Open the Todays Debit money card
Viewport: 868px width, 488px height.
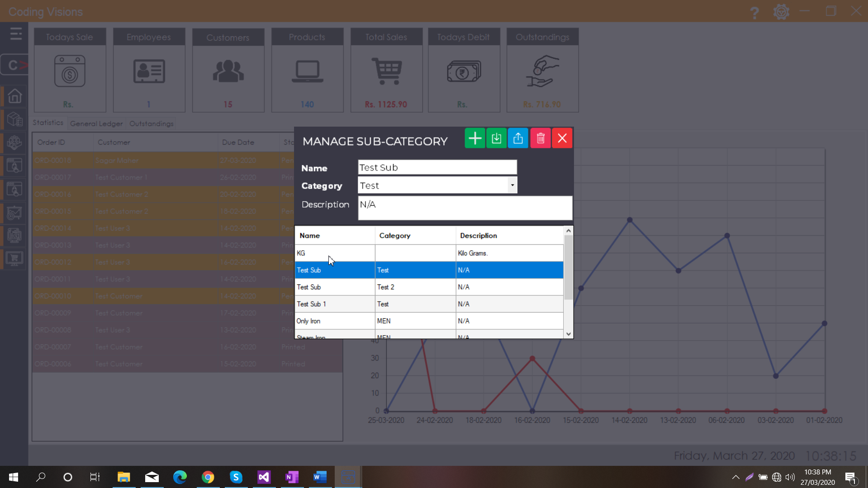(x=464, y=70)
